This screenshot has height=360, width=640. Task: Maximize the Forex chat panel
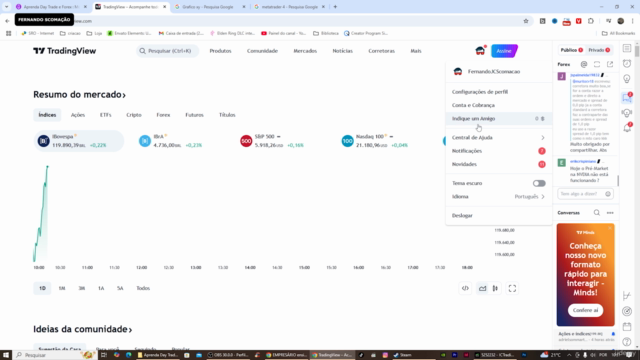click(x=597, y=64)
